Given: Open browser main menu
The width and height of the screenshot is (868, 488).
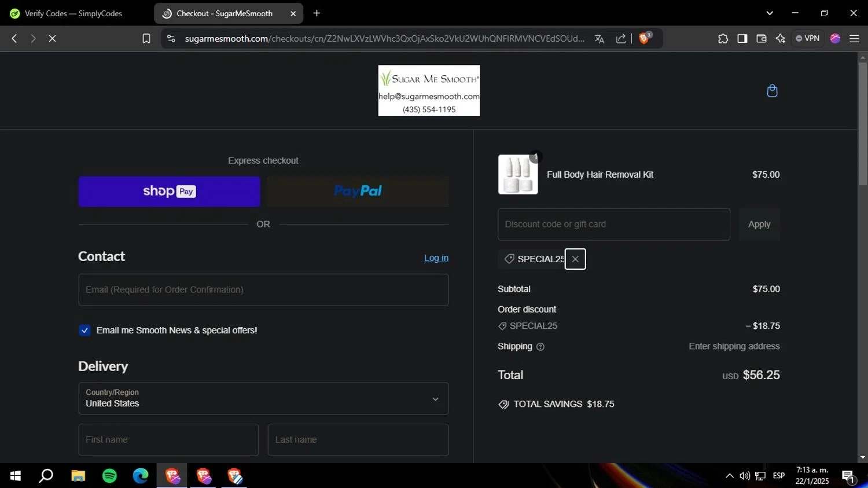Looking at the screenshot, I should click(854, 38).
